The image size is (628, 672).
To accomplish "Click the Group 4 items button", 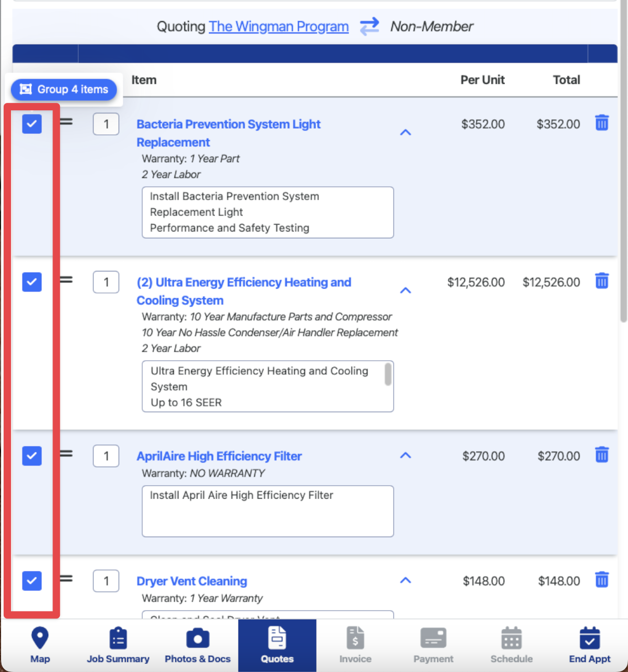I will pos(64,89).
